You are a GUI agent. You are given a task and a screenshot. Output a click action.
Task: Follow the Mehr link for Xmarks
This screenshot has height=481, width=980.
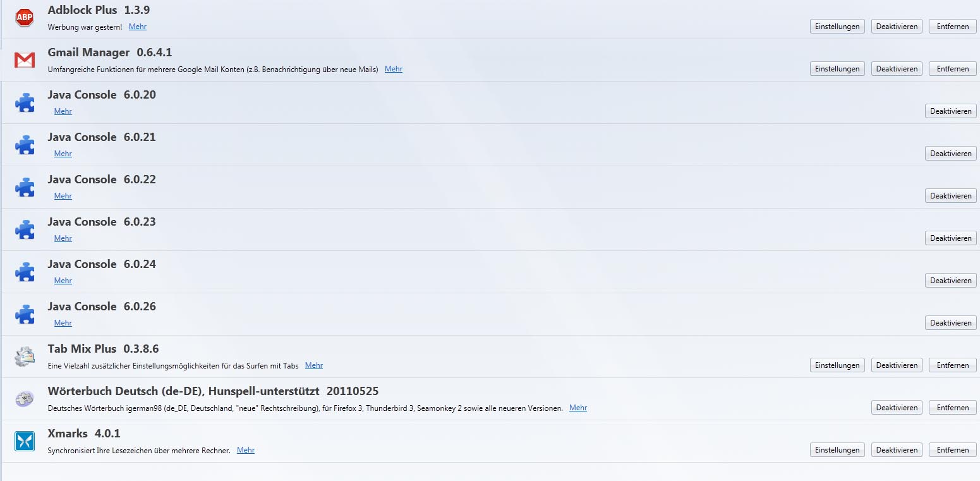click(246, 450)
